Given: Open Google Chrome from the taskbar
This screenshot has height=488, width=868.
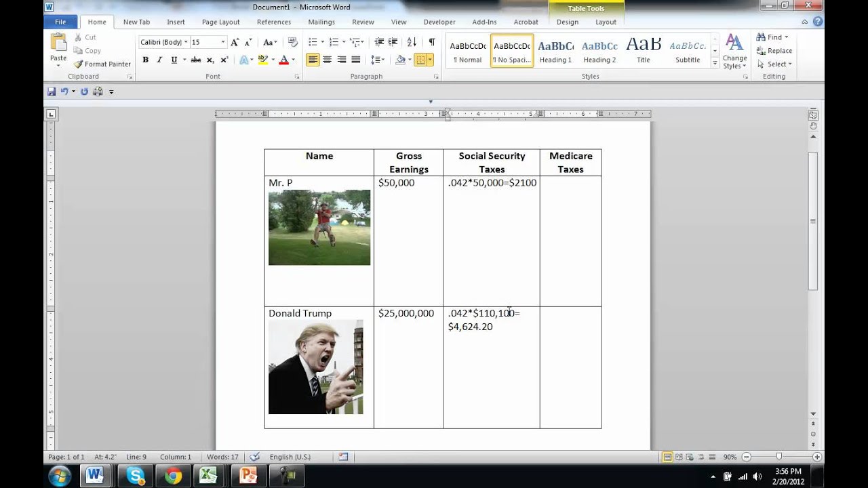Looking at the screenshot, I should coord(173,476).
